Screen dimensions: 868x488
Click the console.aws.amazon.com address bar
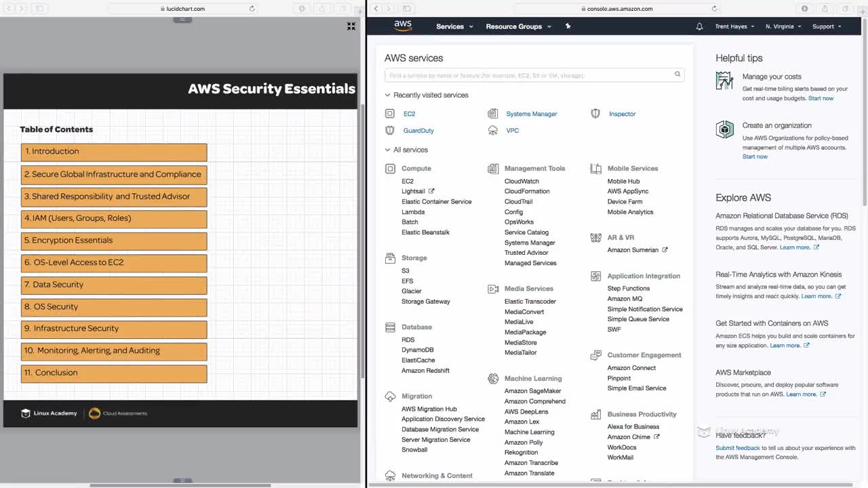tap(616, 9)
